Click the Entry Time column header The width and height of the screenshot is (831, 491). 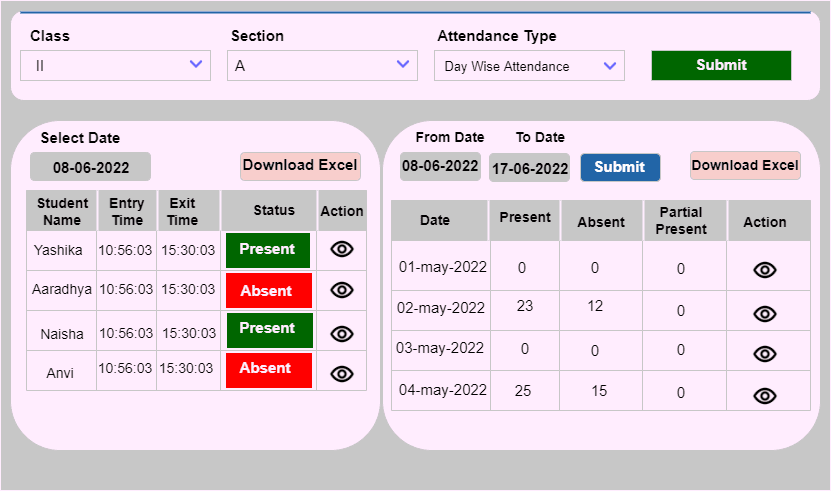[x=127, y=211]
